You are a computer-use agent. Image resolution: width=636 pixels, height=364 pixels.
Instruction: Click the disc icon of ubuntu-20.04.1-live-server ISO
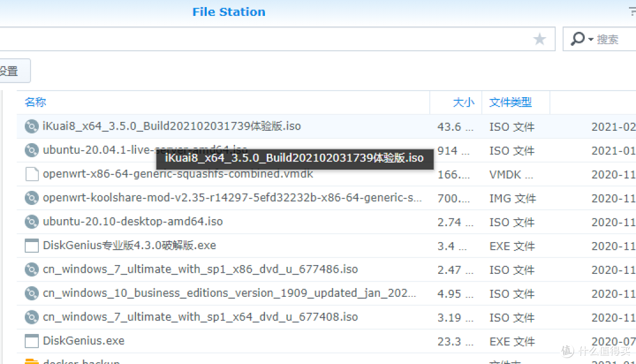point(31,150)
